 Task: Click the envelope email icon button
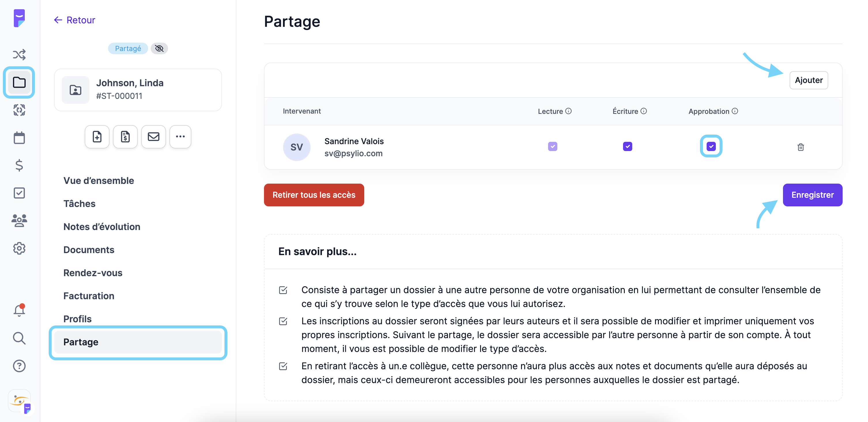pyautogui.click(x=154, y=137)
